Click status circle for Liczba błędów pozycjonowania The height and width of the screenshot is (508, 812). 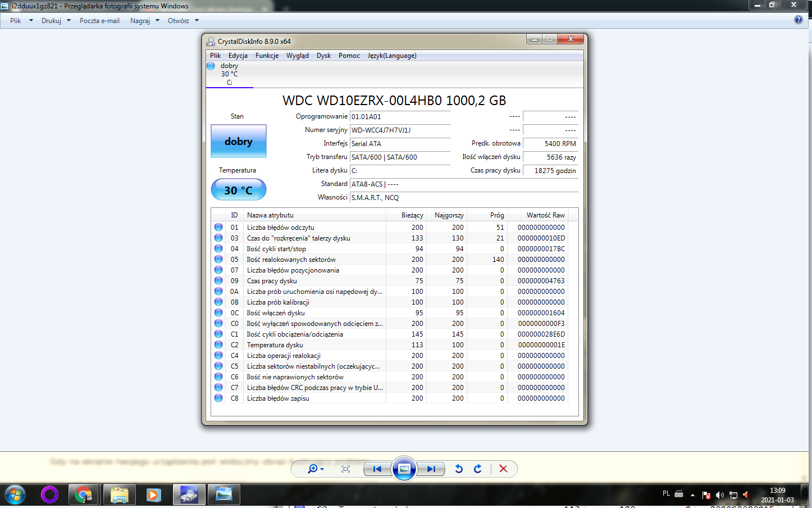tap(218, 270)
